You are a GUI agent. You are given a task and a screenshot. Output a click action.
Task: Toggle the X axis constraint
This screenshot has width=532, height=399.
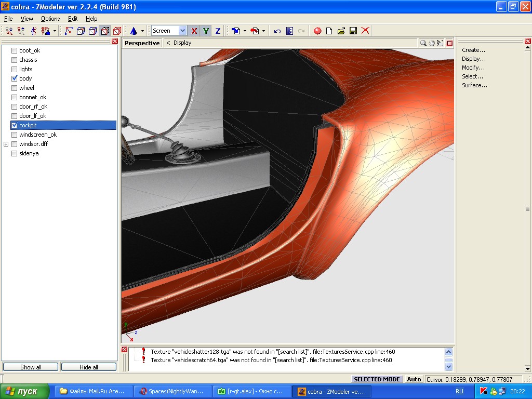[194, 31]
